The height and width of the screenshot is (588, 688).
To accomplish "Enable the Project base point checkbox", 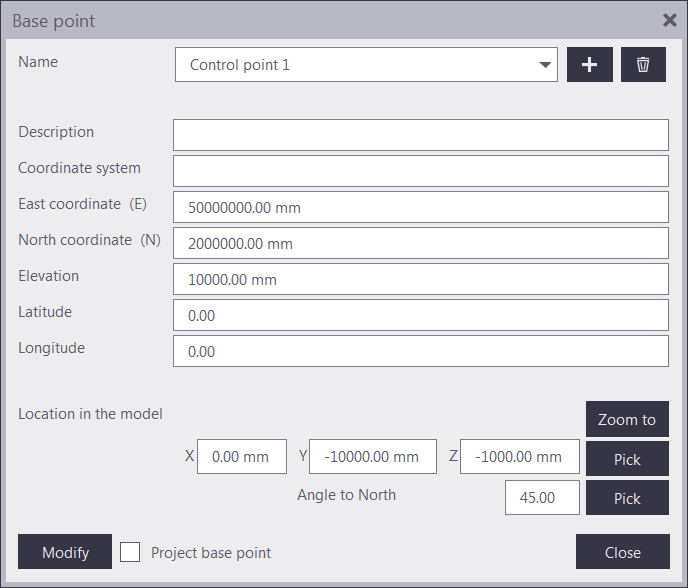I will [x=130, y=552].
